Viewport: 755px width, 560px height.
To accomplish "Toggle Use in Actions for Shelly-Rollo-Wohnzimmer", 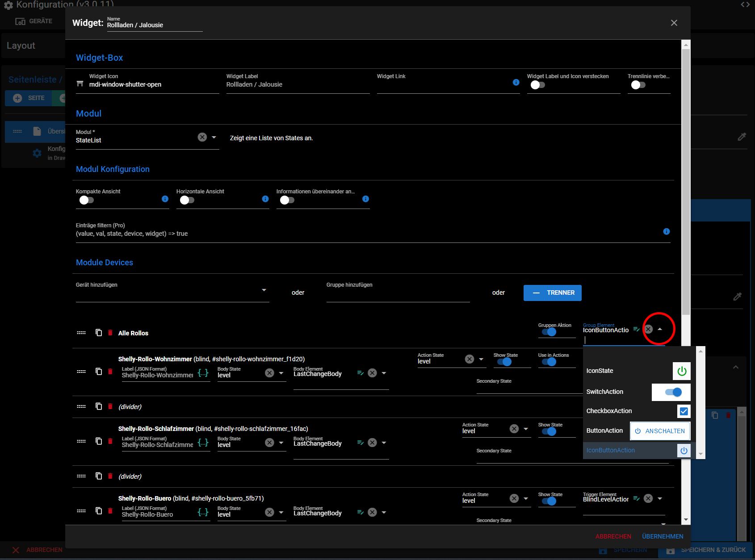I will 549,362.
